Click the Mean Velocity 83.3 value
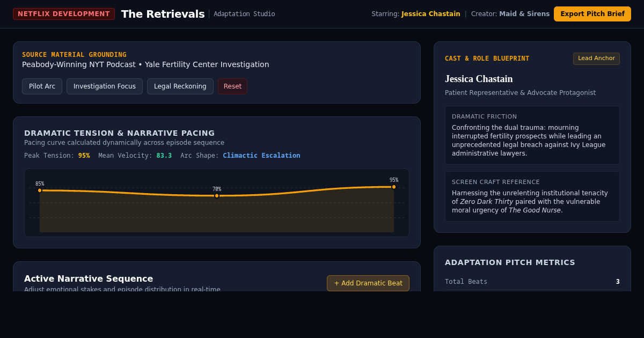This screenshot has height=338, width=644. pyautogui.click(x=164, y=156)
